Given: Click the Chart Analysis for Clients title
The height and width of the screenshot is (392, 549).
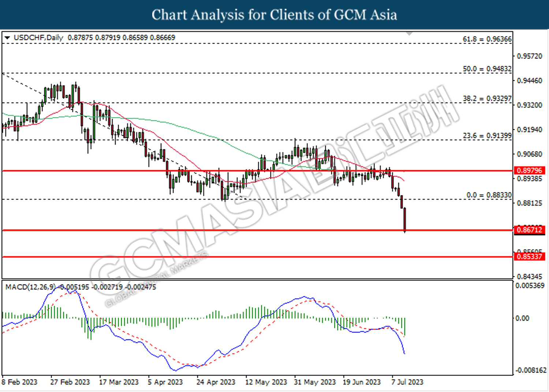Looking at the screenshot, I should point(274,15).
